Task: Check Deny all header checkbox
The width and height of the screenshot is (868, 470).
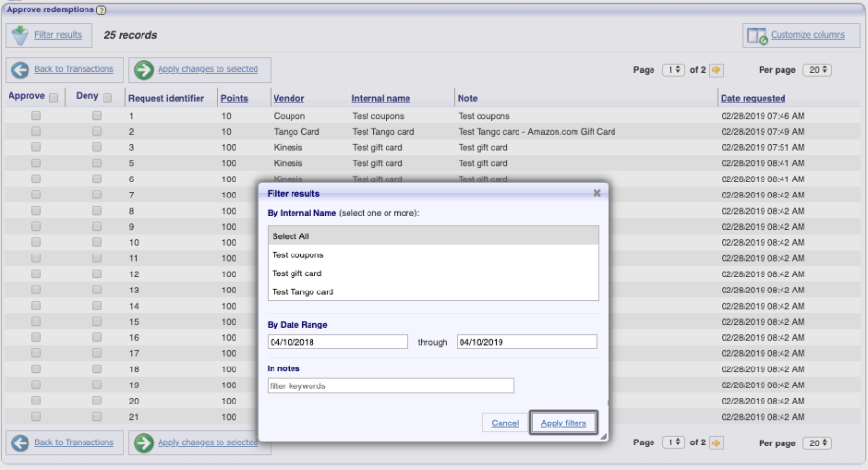Action: (x=107, y=98)
